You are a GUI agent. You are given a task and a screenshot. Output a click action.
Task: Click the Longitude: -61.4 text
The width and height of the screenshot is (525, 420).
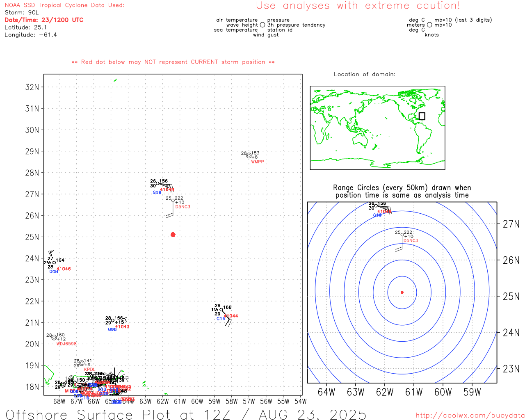pyautogui.click(x=31, y=35)
